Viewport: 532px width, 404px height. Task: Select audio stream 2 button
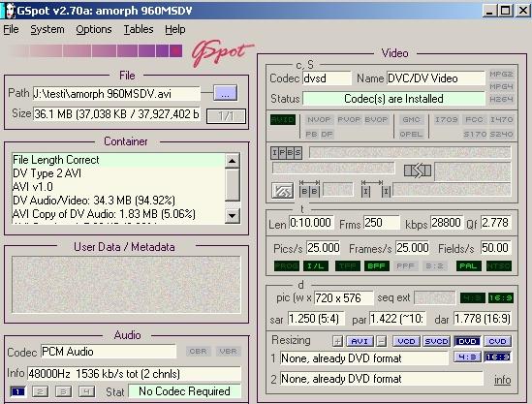40,391
